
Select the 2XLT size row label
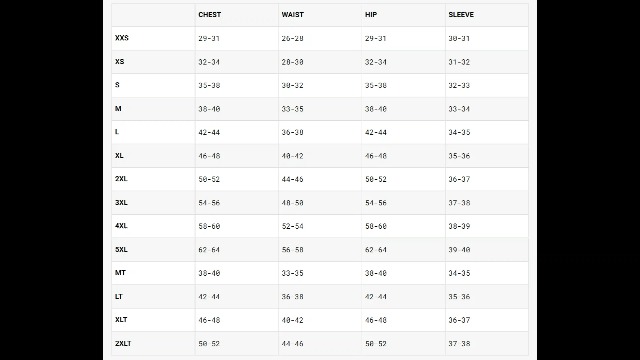point(123,344)
